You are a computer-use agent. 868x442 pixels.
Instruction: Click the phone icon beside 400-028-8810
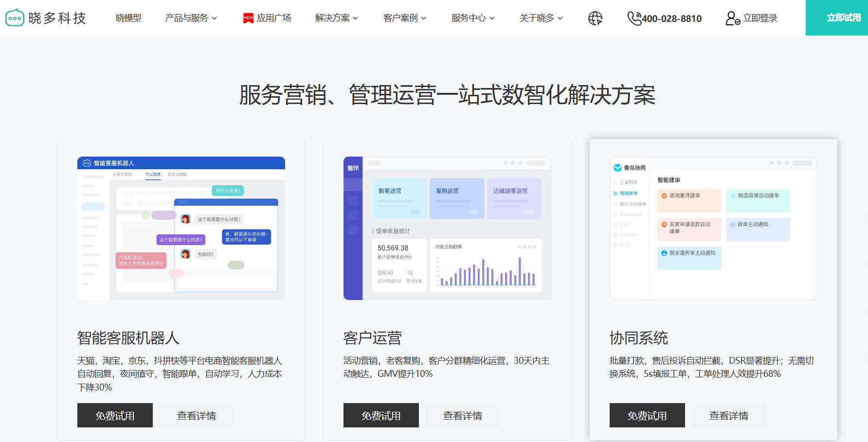(x=634, y=18)
